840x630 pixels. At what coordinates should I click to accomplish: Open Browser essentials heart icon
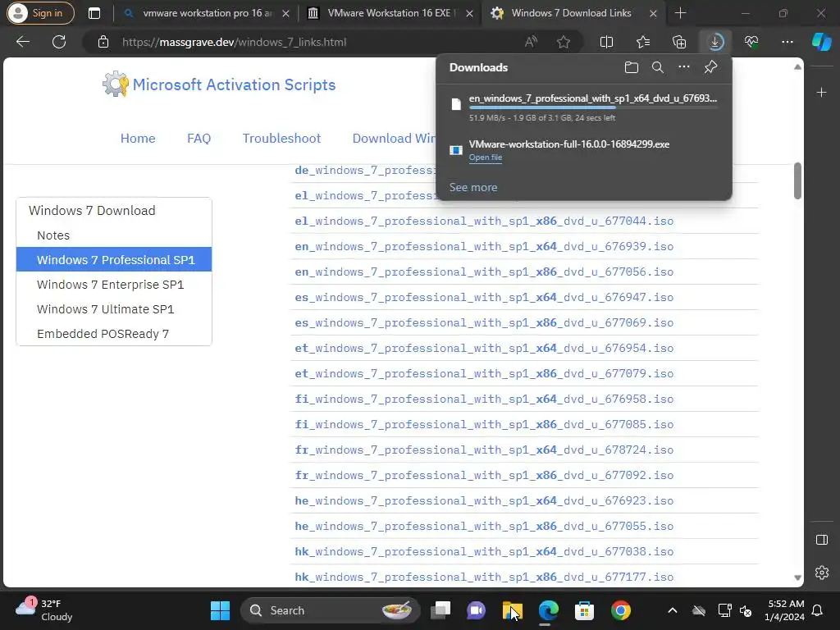[751, 42]
